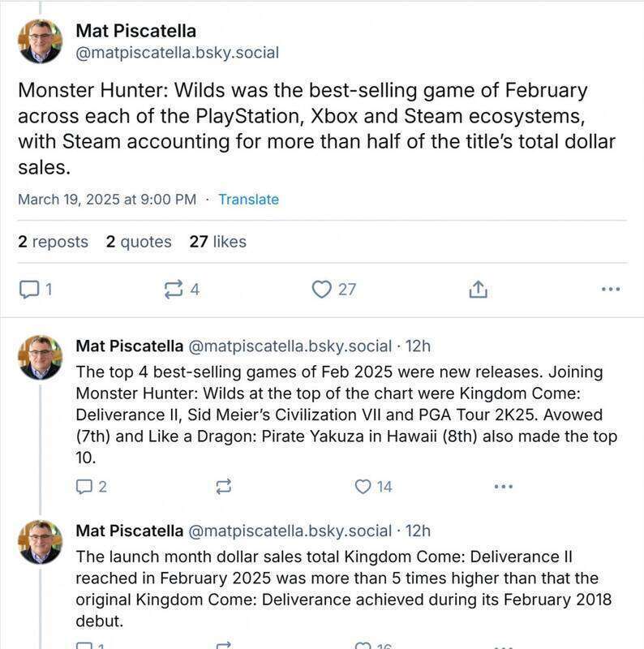Reply to the top 4 best-selling games post
This screenshot has width=644, height=649.
point(84,487)
